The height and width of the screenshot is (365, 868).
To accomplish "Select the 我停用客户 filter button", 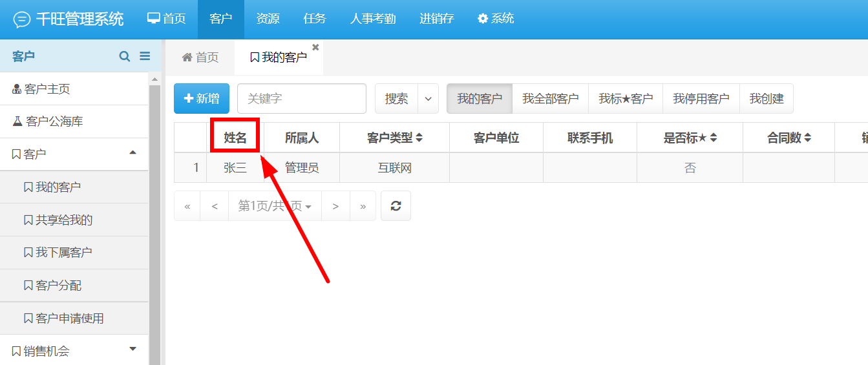I will click(701, 98).
